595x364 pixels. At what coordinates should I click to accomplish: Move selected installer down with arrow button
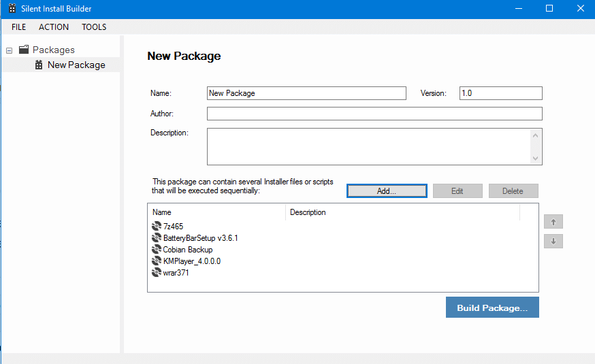click(x=553, y=241)
